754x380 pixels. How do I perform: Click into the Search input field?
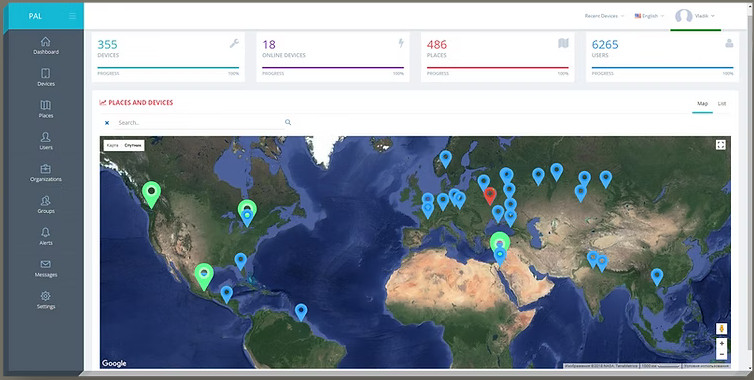pyautogui.click(x=199, y=123)
